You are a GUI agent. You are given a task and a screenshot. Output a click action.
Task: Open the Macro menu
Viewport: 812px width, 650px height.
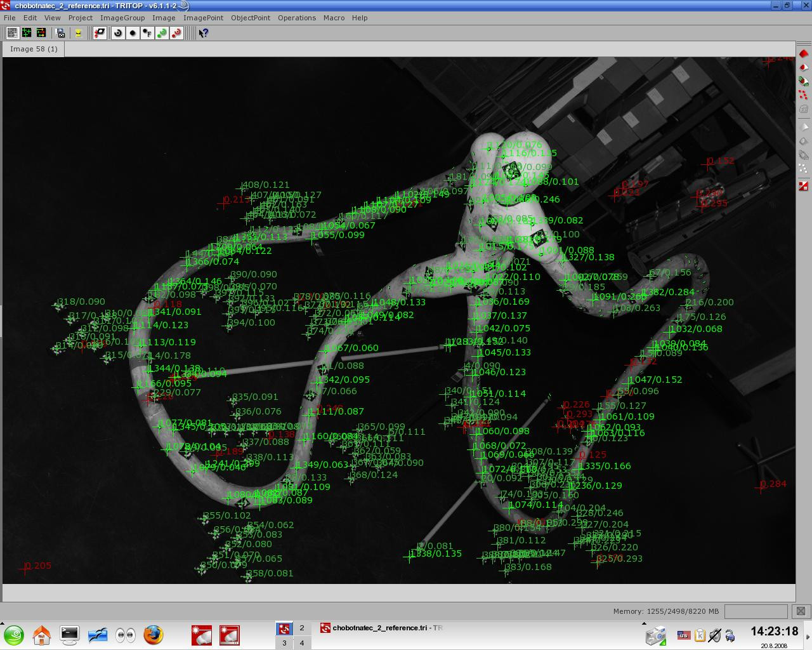(334, 18)
